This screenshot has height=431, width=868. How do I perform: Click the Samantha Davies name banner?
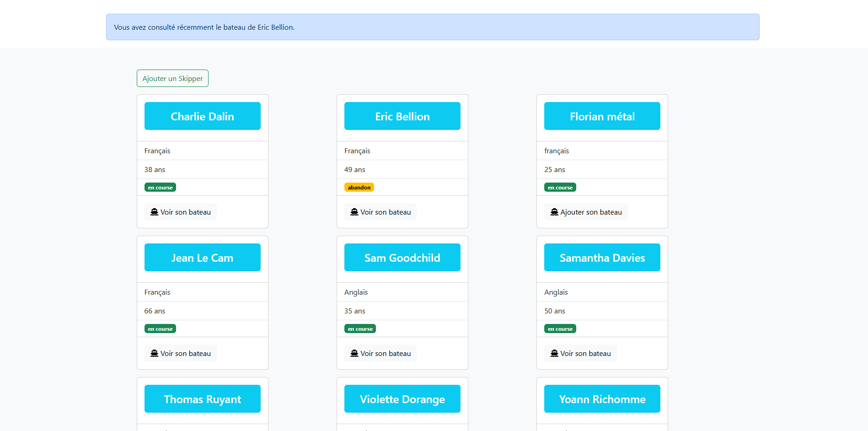click(602, 258)
